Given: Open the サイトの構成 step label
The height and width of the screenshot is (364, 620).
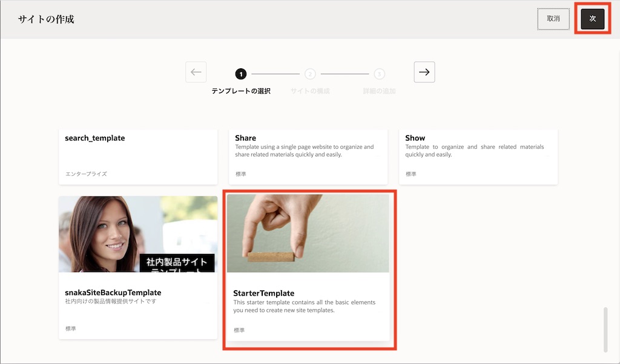Looking at the screenshot, I should (310, 91).
